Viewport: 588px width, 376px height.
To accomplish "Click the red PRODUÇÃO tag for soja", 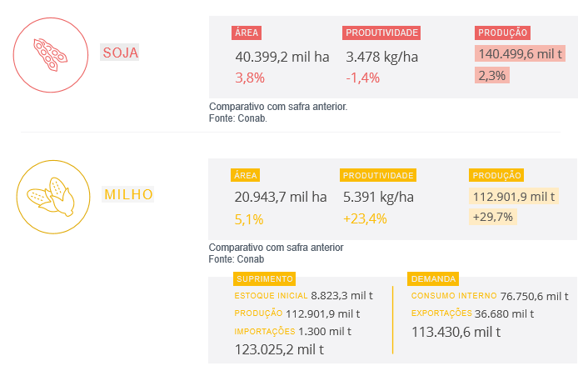I will click(503, 33).
